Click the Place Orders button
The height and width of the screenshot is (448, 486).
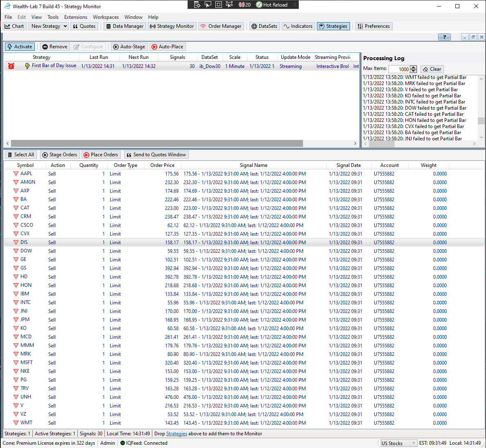coord(101,155)
